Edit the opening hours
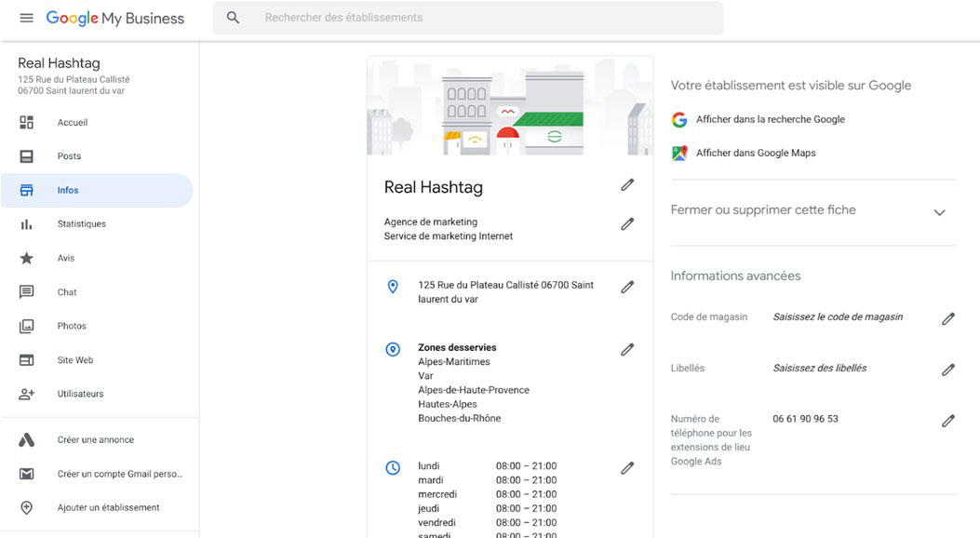Image resolution: width=980 pixels, height=538 pixels. pyautogui.click(x=627, y=468)
